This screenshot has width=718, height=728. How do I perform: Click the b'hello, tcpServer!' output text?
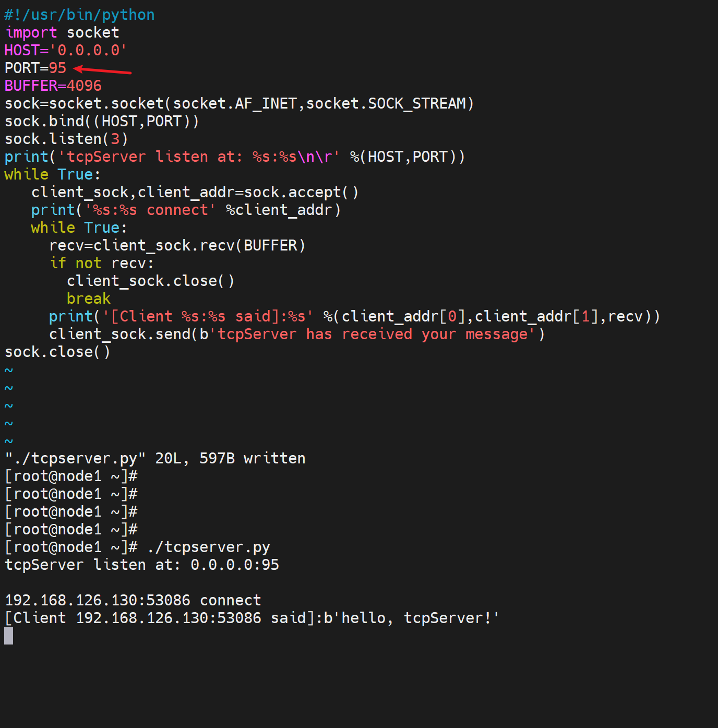pos(411,618)
